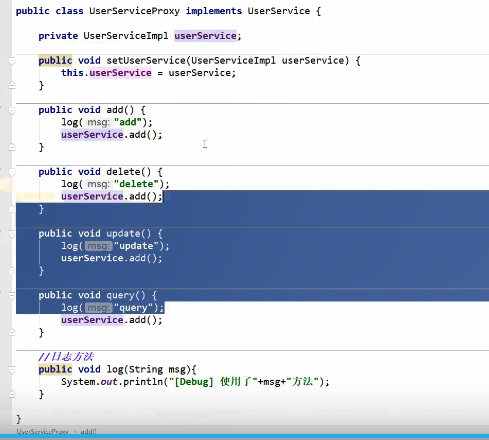Click the //日志方法 comment line

click(x=66, y=357)
